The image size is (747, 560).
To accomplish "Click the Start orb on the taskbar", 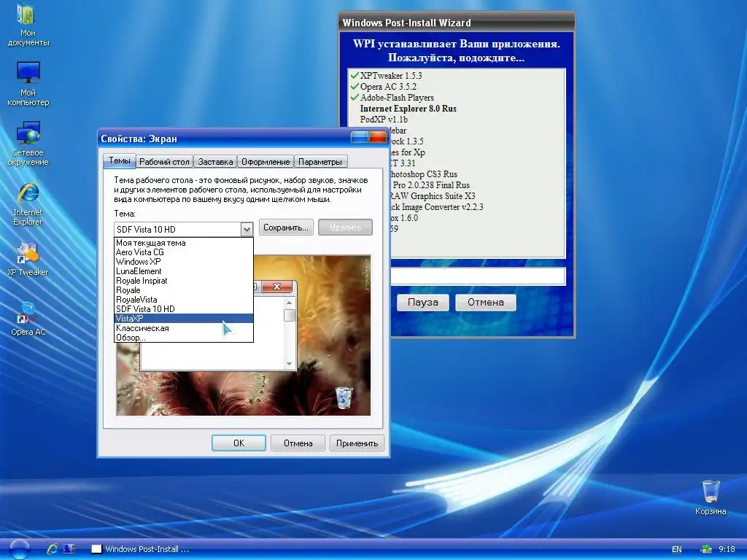I will (x=19, y=549).
